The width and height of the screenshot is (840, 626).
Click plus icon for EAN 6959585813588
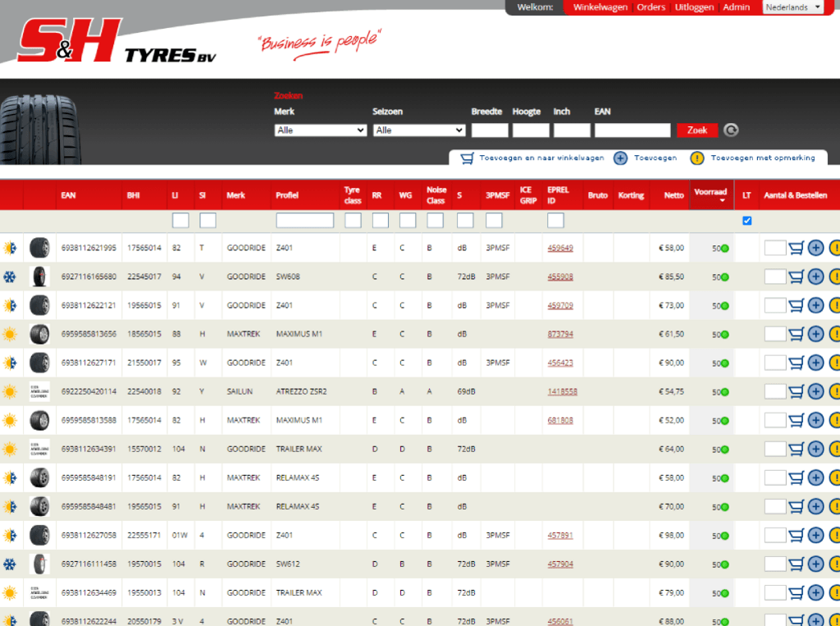click(815, 419)
